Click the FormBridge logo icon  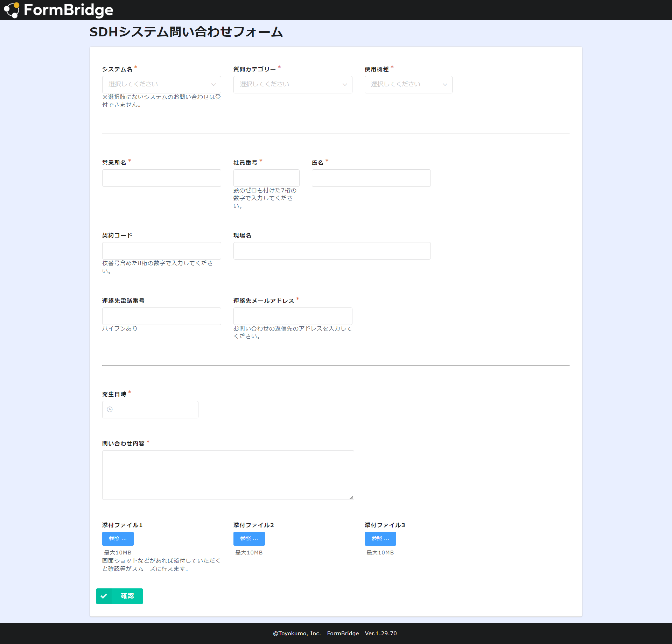(12, 10)
